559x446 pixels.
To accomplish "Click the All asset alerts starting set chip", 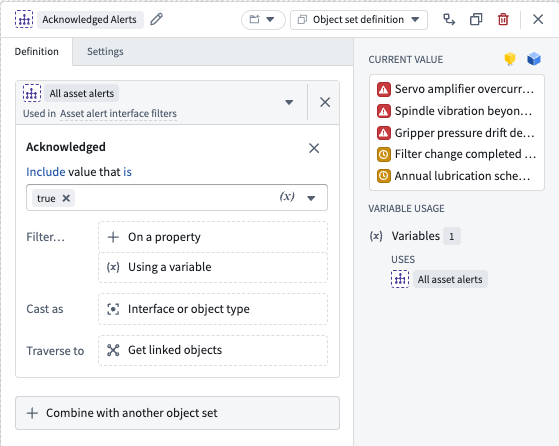I will [x=82, y=93].
